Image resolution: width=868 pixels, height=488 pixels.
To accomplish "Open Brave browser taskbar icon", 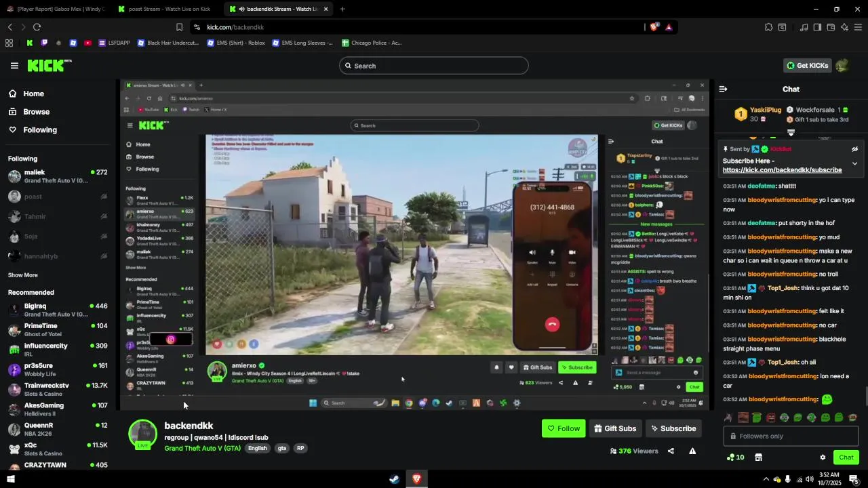I will 416,479.
